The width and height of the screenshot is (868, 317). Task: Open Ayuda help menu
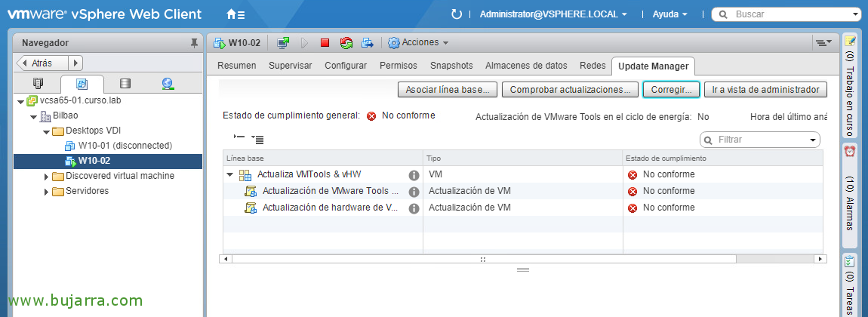(669, 14)
